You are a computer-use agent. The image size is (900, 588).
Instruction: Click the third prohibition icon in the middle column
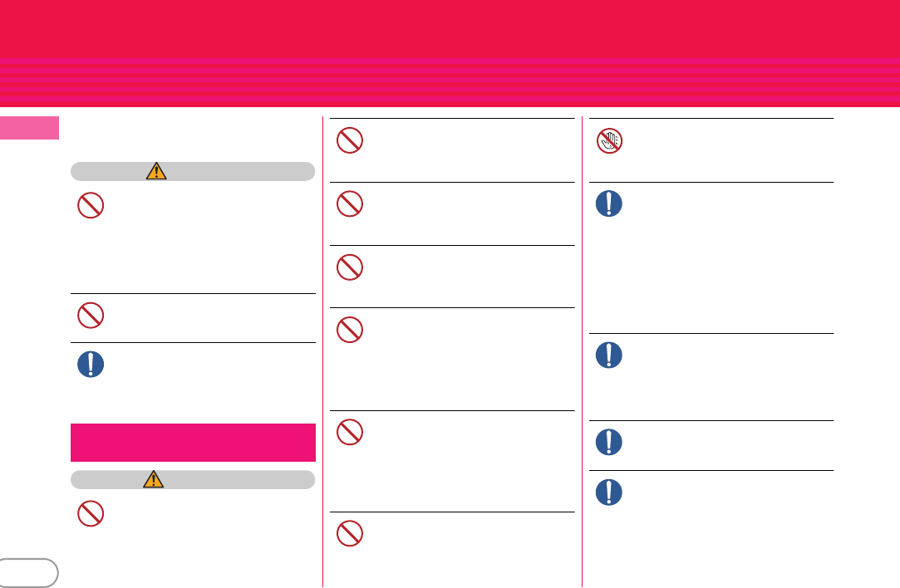click(x=350, y=267)
